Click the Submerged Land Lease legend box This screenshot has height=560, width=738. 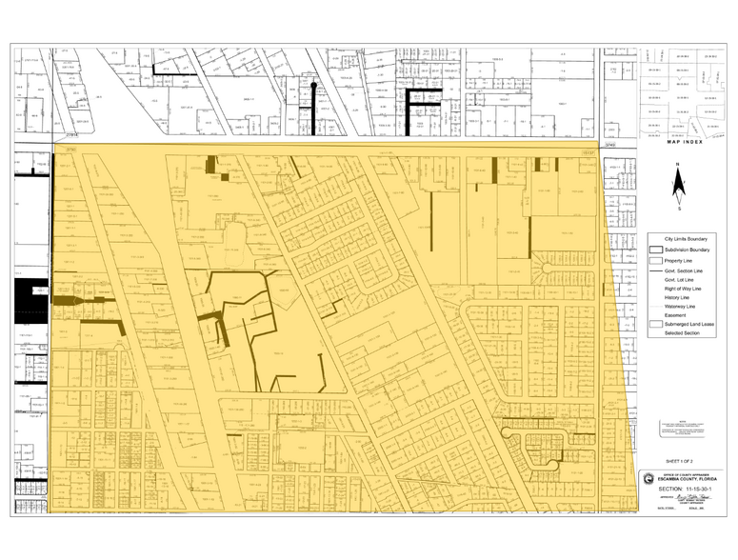click(x=654, y=325)
